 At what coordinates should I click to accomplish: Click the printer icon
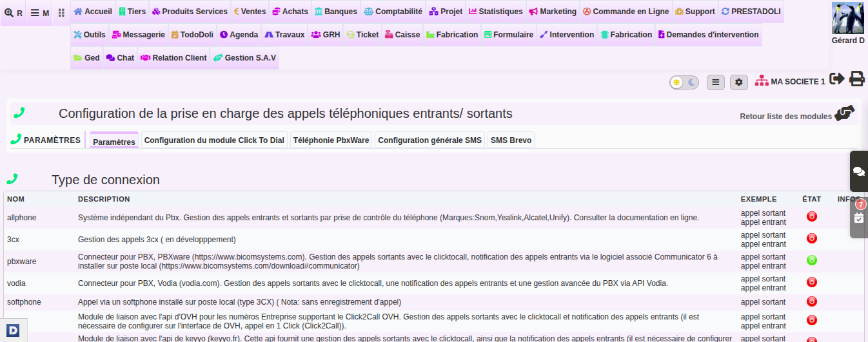click(x=857, y=79)
